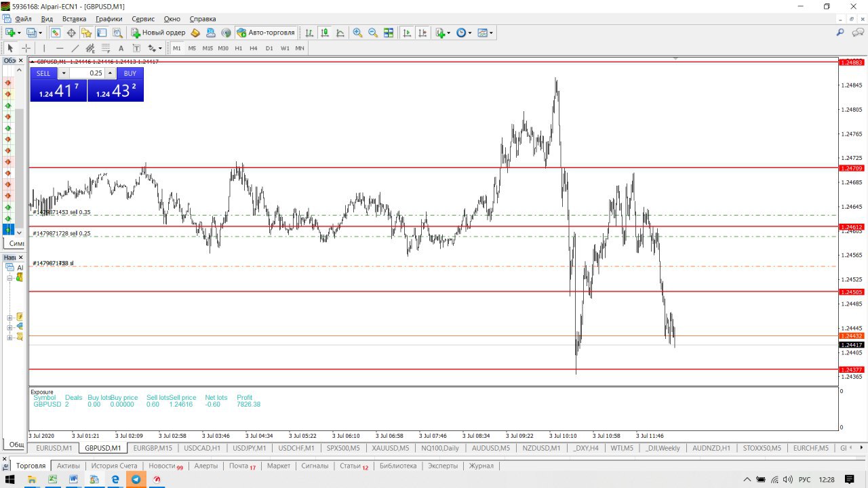Screen dimensions: 868x488
Task: Expand the arrows drawing tool dropdown
Action: tap(160, 48)
